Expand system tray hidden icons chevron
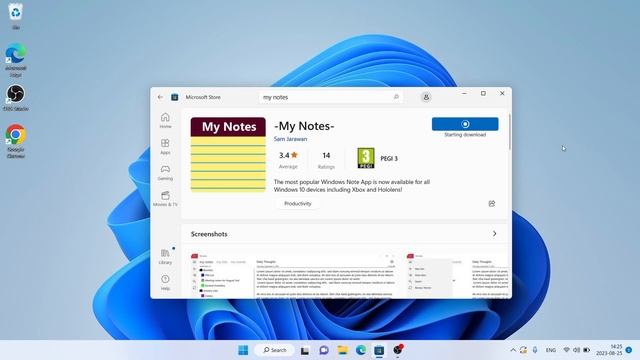The image size is (640, 360). click(x=513, y=350)
